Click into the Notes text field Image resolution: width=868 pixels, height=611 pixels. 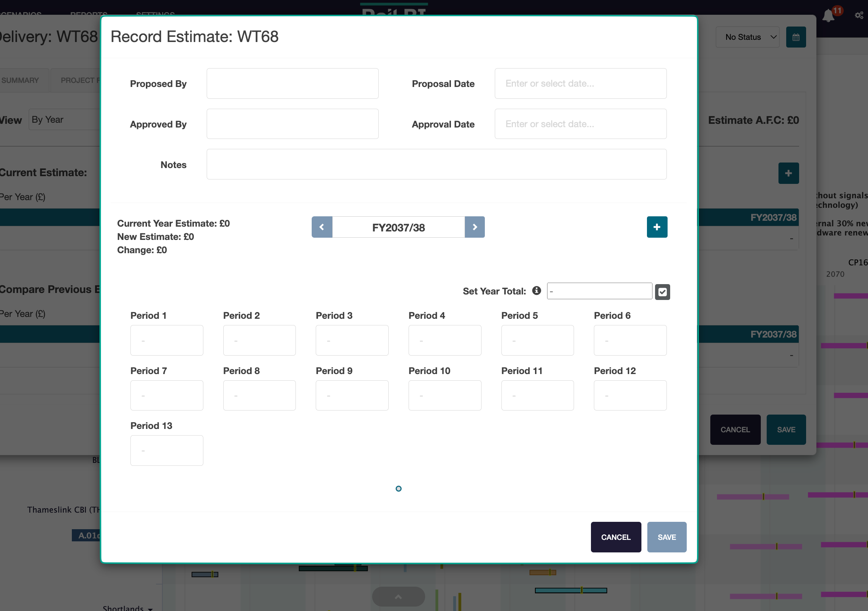point(436,164)
